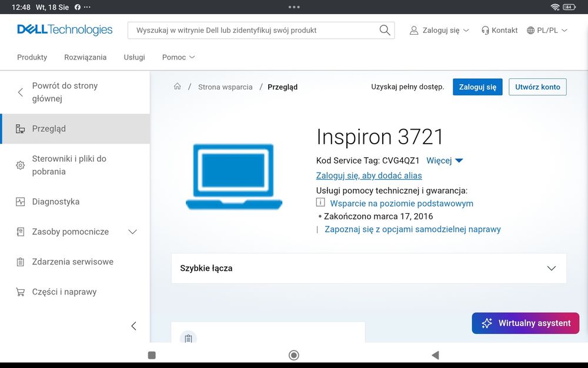Tap the Android recent apps square

click(152, 355)
